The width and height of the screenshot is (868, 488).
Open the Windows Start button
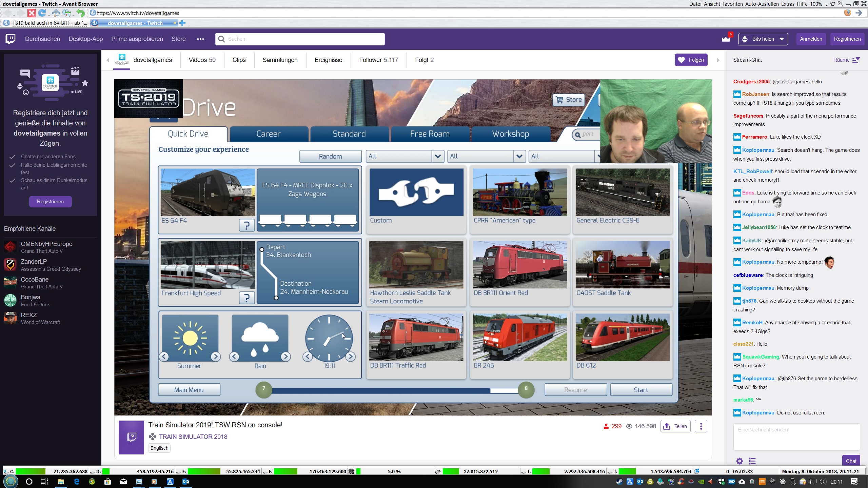[11, 481]
